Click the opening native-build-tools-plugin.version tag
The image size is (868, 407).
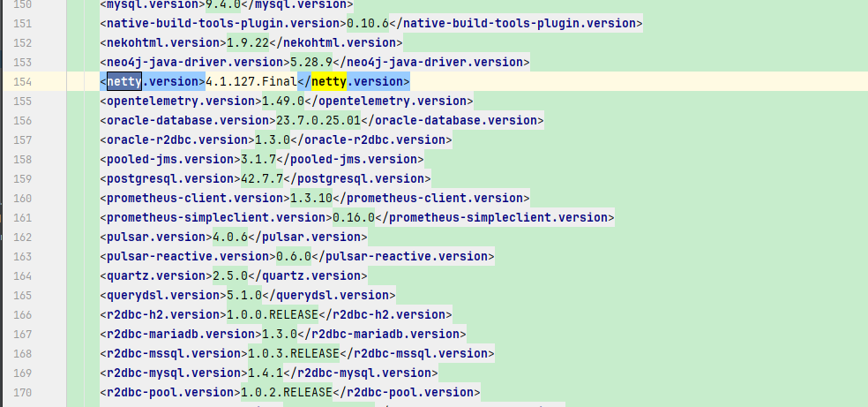tap(223, 23)
